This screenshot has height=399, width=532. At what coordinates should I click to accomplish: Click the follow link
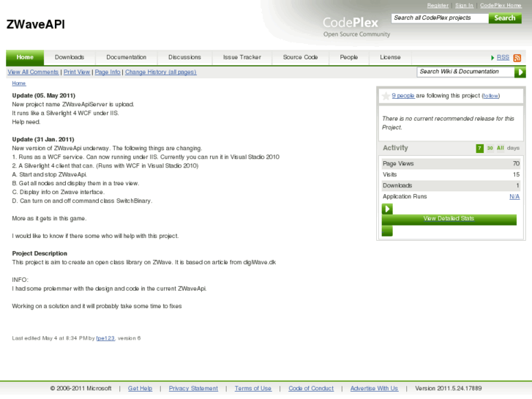point(490,96)
